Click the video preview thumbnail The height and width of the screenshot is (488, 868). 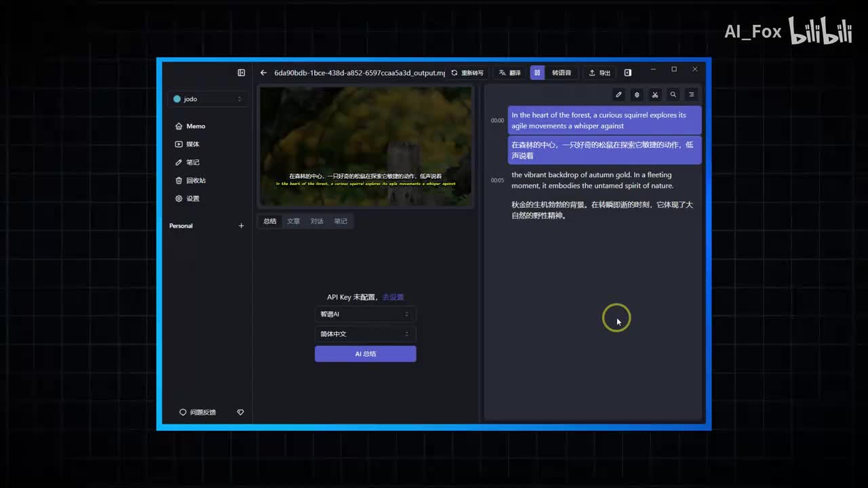[366, 146]
